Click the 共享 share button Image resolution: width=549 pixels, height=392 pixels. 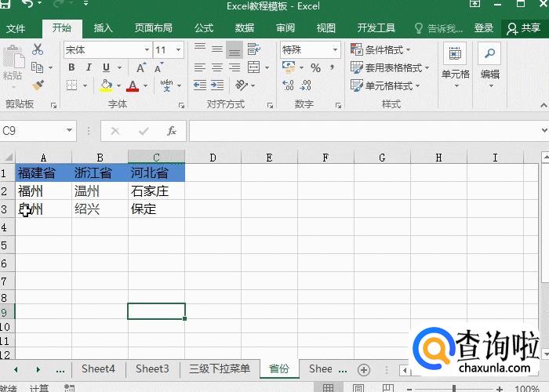(x=524, y=28)
